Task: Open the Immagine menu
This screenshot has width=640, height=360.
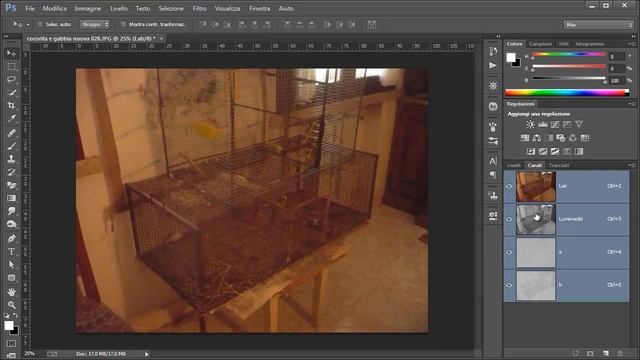Action: [x=87, y=8]
